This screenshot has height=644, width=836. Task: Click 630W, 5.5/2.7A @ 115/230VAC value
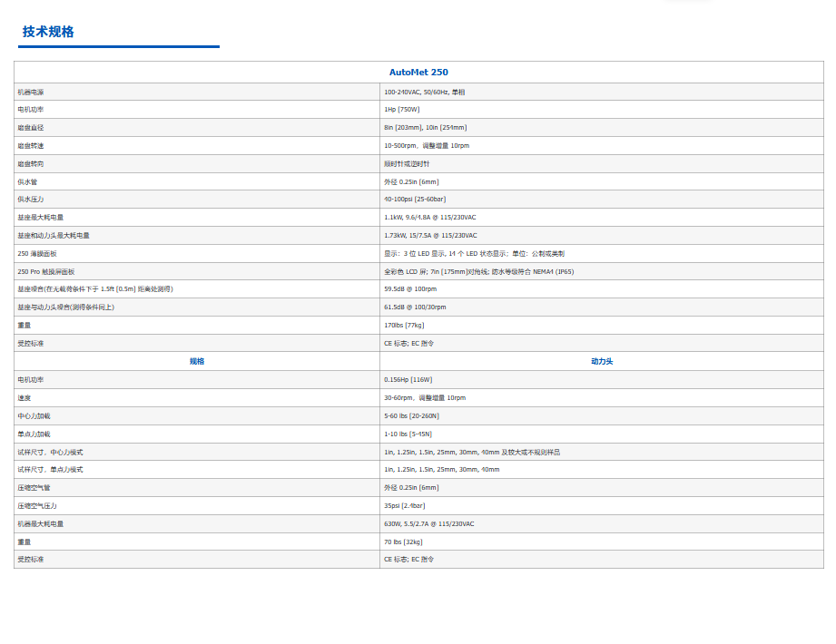pyautogui.click(x=429, y=524)
